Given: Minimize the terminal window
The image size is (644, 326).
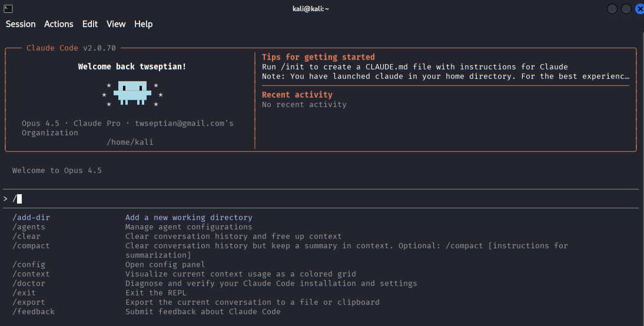Looking at the screenshot, I should click(612, 9).
